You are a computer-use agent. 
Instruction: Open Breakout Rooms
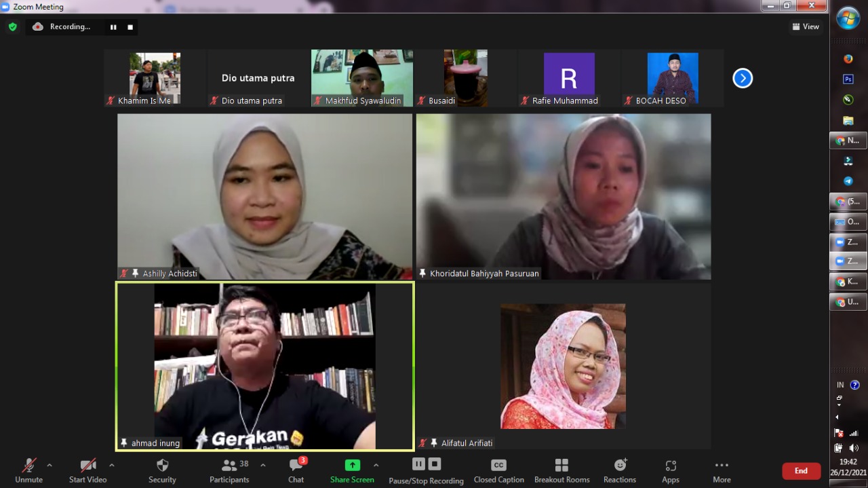click(561, 470)
